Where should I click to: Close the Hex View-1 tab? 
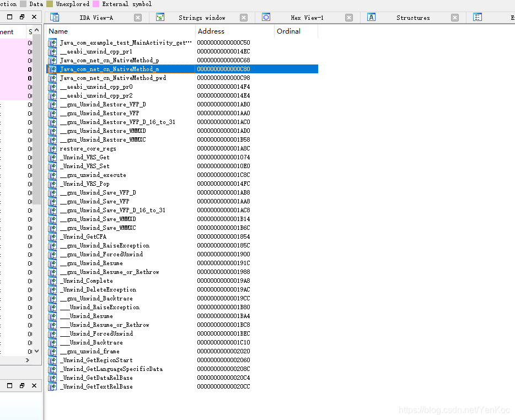coord(349,18)
